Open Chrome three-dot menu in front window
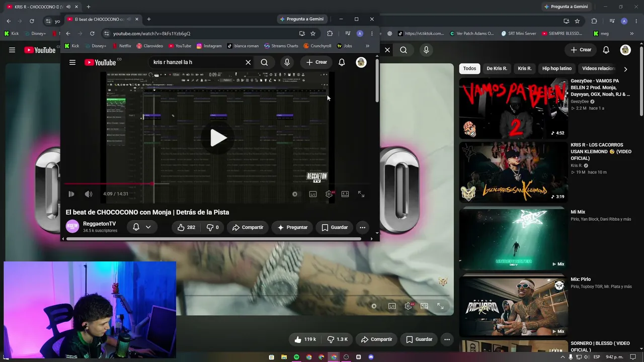 [372, 34]
